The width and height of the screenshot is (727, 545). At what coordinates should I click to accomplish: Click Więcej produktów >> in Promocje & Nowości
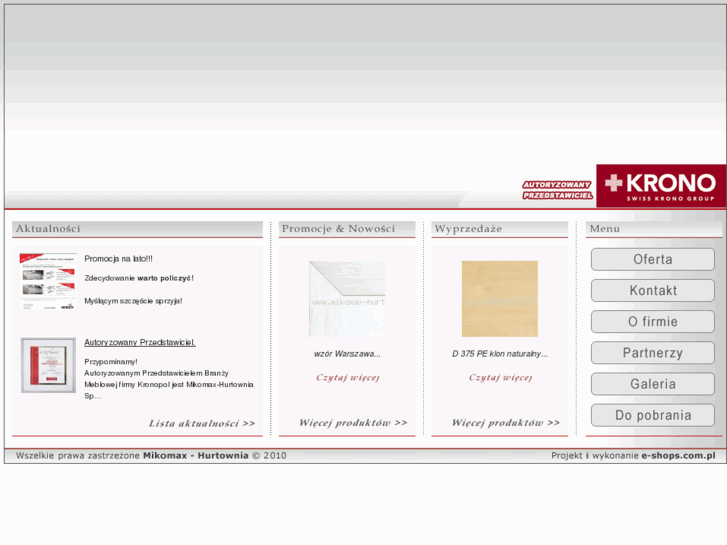(x=353, y=423)
